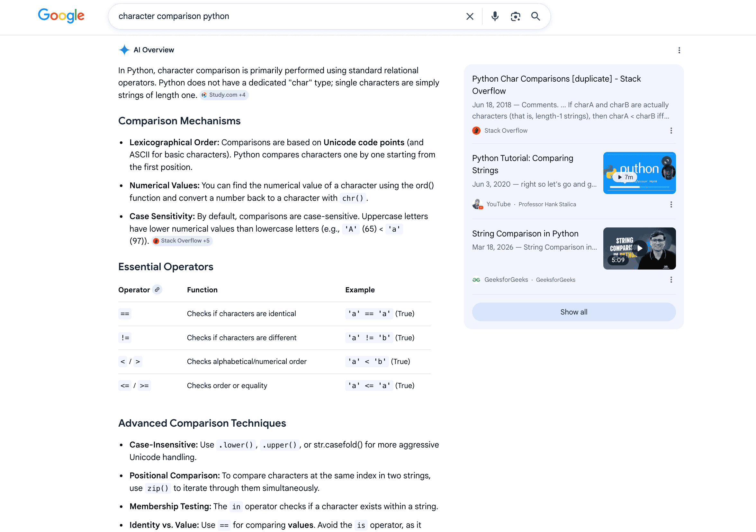Screen dimensions: 756x532
Task: Click 'Checks alphabetical/numerical order' table cell
Action: 247,361
